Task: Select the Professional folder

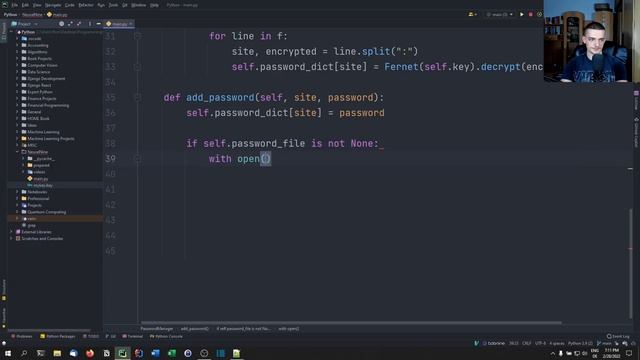Action: click(38, 198)
